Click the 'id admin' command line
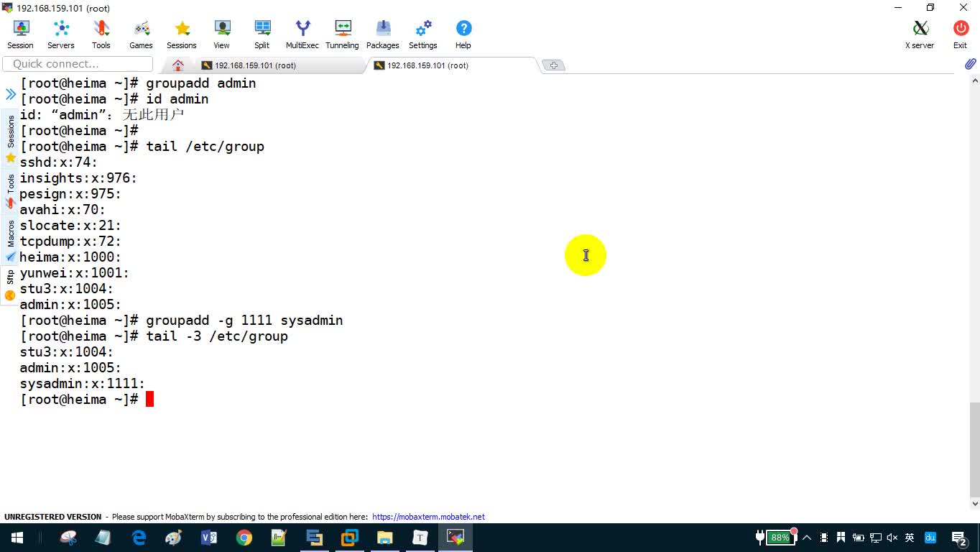Image resolution: width=980 pixels, height=552 pixels. pyautogui.click(x=177, y=99)
